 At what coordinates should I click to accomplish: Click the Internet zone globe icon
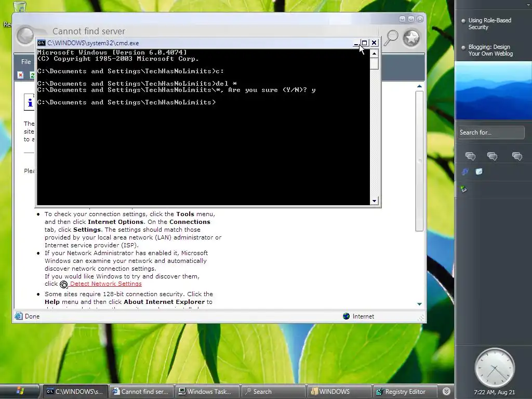[346, 316]
